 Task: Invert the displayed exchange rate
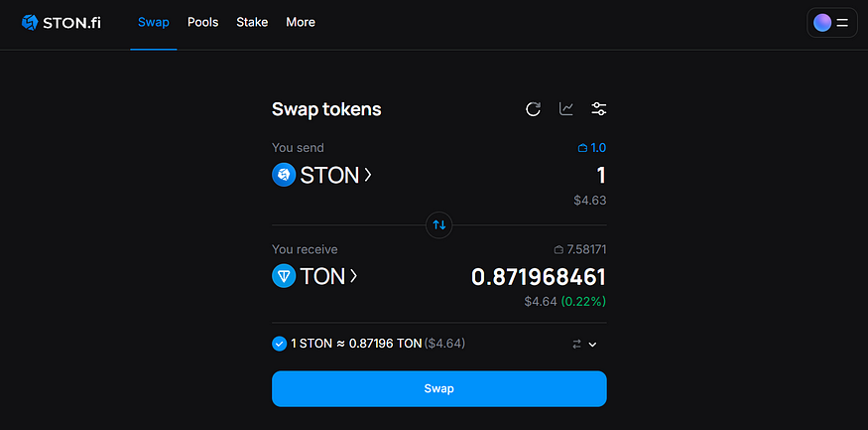576,344
